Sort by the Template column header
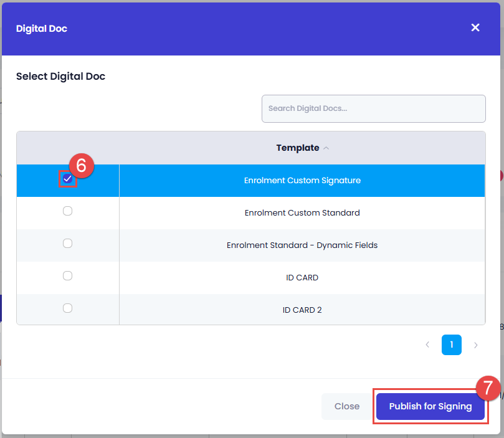 click(x=298, y=148)
